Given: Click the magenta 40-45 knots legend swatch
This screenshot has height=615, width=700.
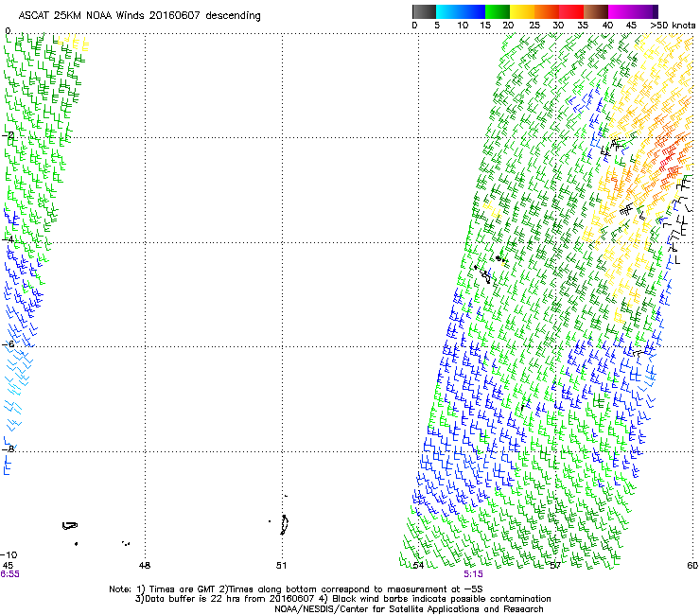Looking at the screenshot, I should pos(621,11).
